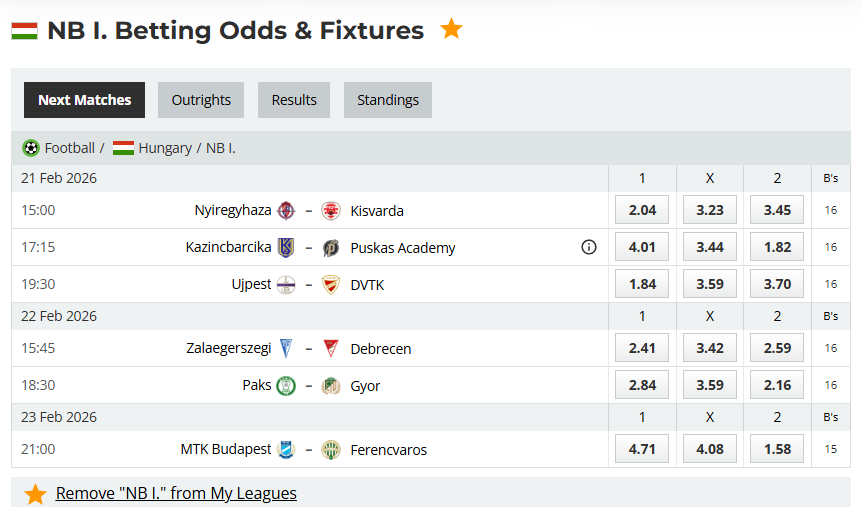Open bookmakers count 15 for MTK Budapest
This screenshot has height=507, width=862.
831,449
